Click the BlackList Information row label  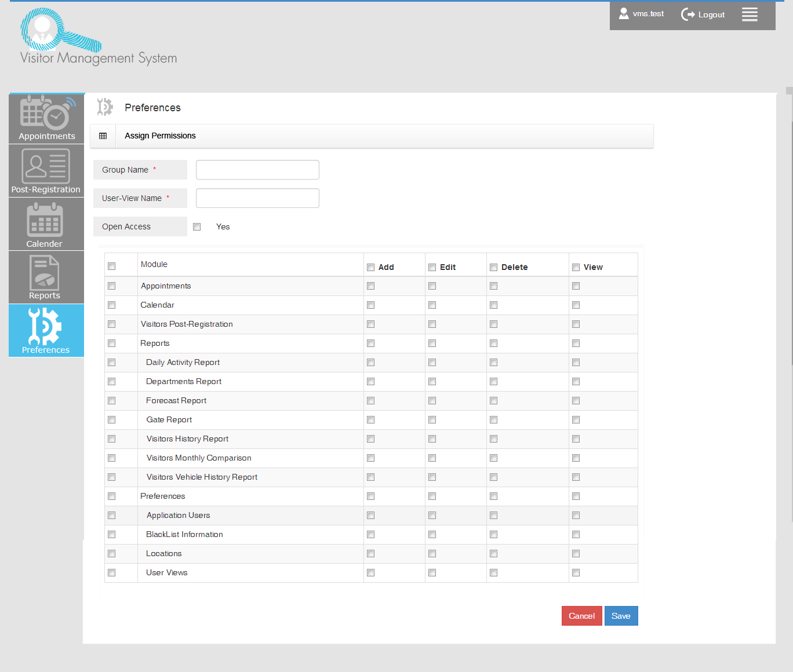[x=184, y=535]
